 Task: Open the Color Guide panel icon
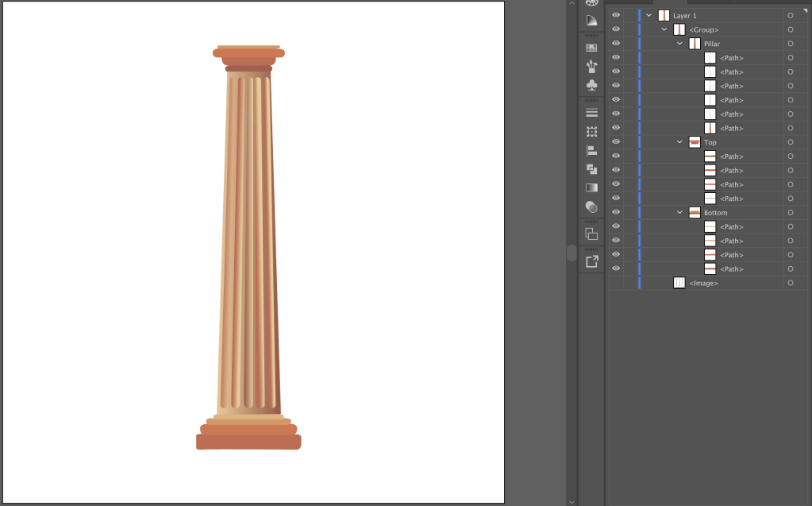coord(591,20)
